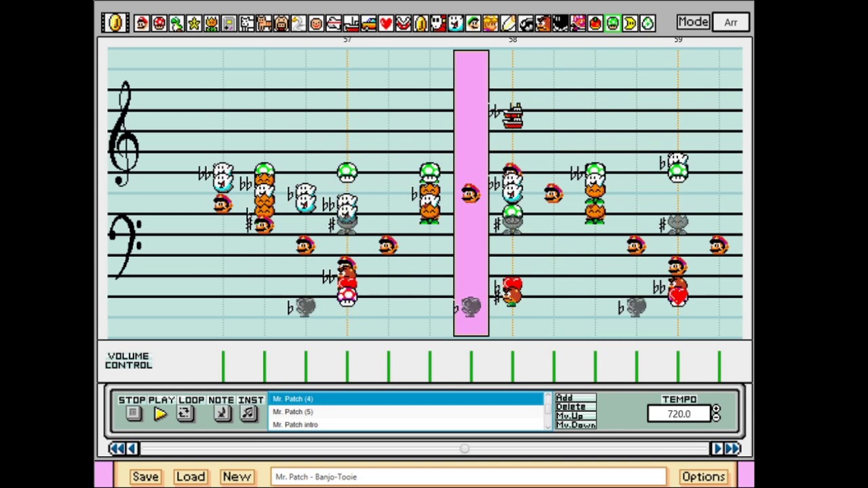868x488 pixels.
Task: Select the red fruit instrument
Action: coord(595,23)
